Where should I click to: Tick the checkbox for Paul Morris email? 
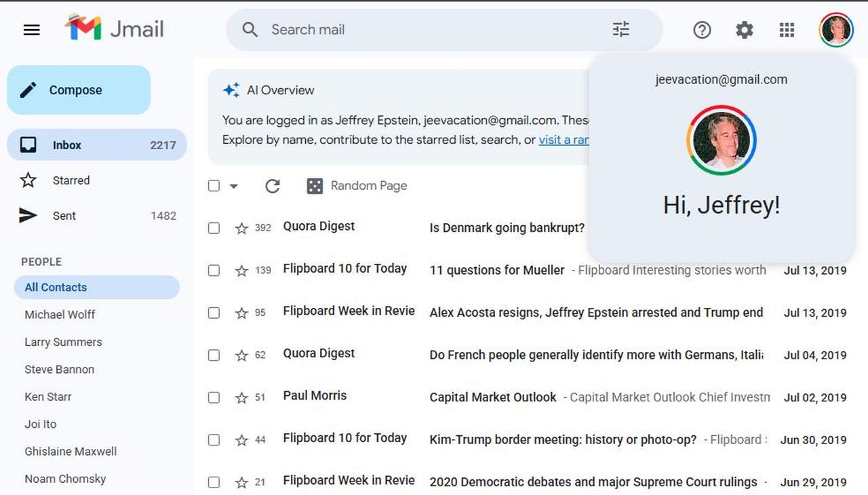click(214, 398)
